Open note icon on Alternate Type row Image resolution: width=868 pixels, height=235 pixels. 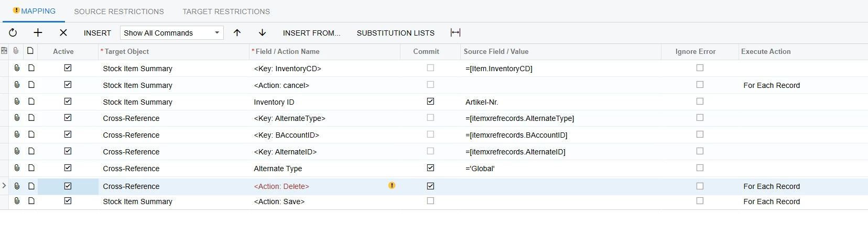pyautogui.click(x=31, y=168)
